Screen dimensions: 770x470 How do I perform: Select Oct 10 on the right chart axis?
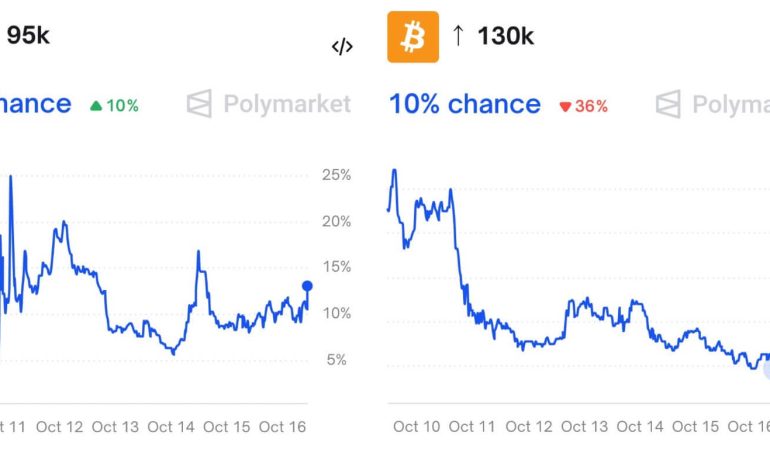417,427
